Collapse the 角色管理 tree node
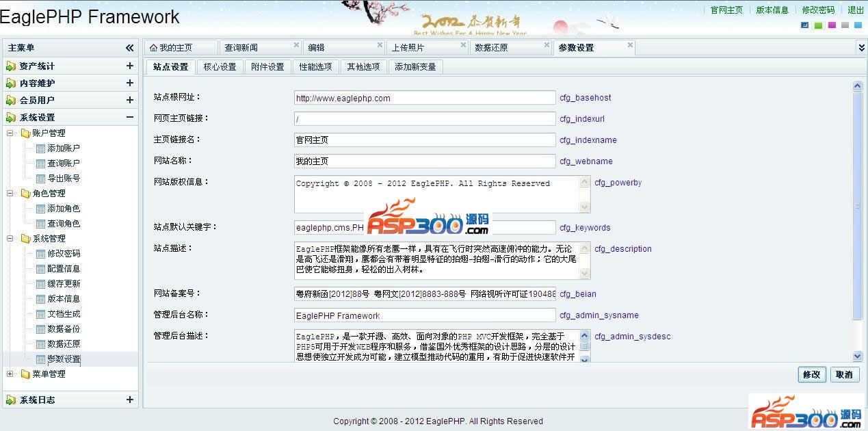The width and height of the screenshot is (868, 431). 10,193
